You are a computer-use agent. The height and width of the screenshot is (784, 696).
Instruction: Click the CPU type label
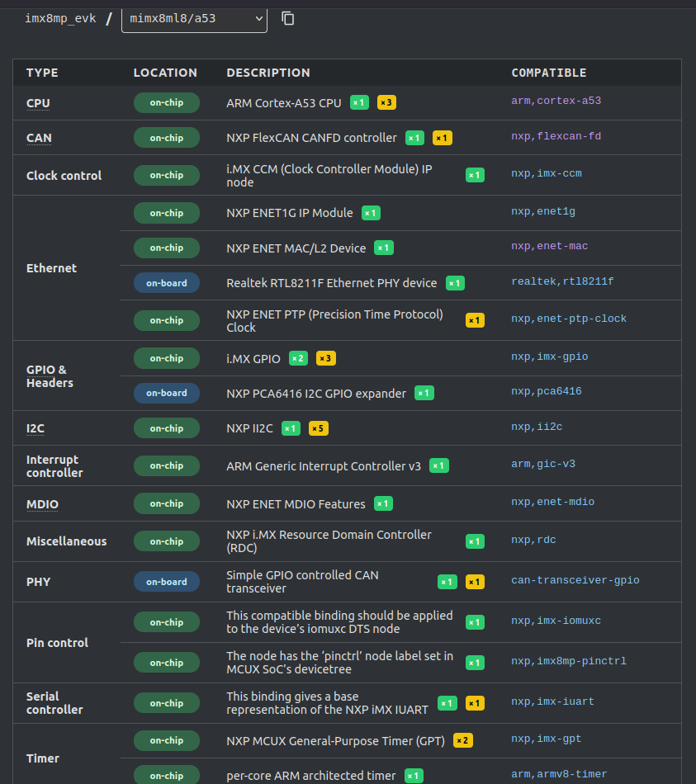point(38,103)
